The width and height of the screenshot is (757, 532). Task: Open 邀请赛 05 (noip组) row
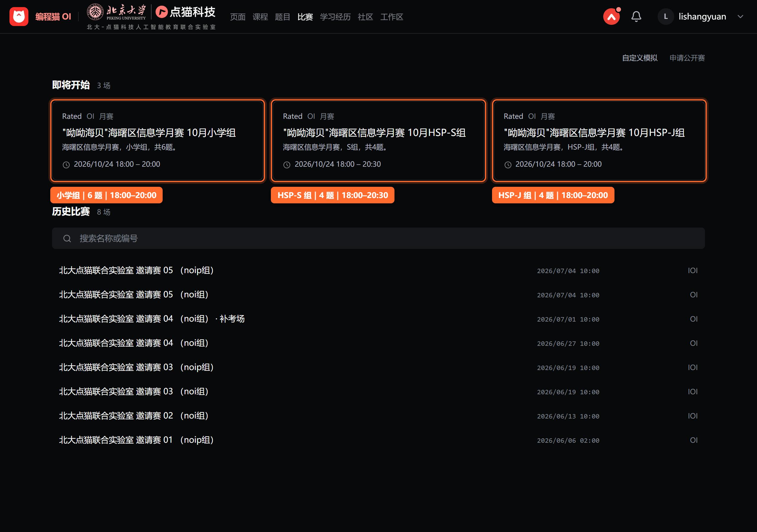tap(378, 270)
